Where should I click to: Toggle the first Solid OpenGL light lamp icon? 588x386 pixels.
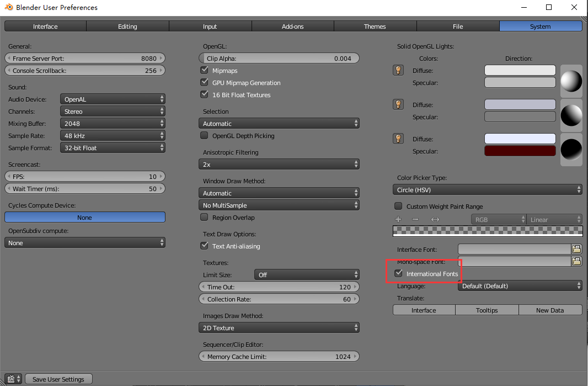[x=398, y=70]
